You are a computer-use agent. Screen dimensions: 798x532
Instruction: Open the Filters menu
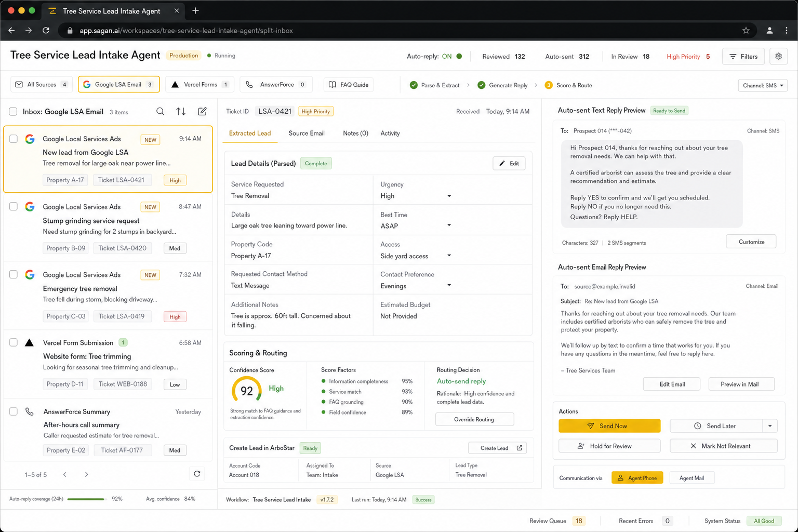pyautogui.click(x=743, y=56)
